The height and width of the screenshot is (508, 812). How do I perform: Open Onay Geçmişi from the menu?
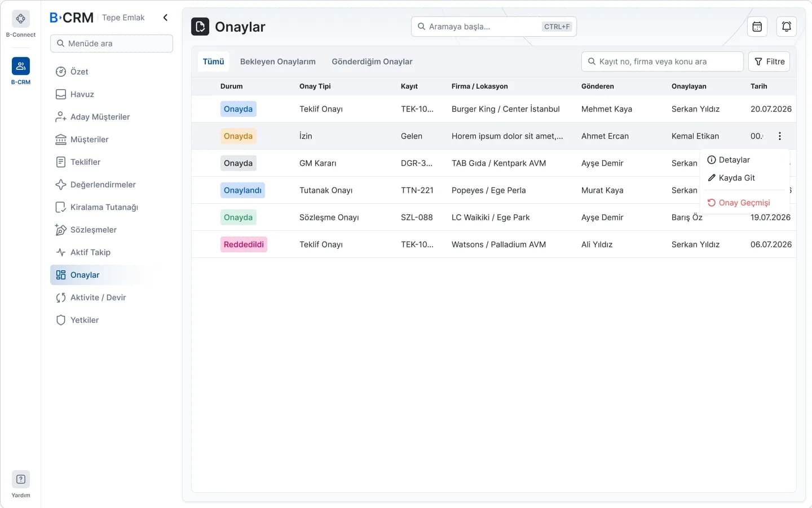(x=744, y=203)
